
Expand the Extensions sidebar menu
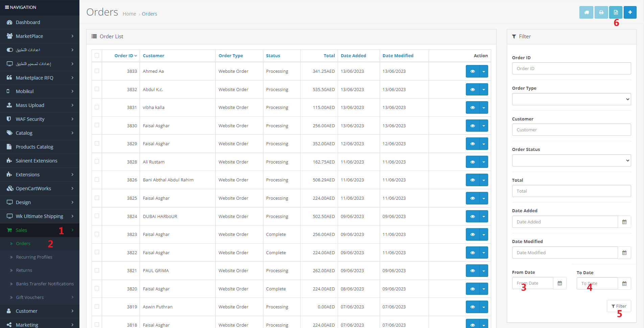[x=40, y=175]
